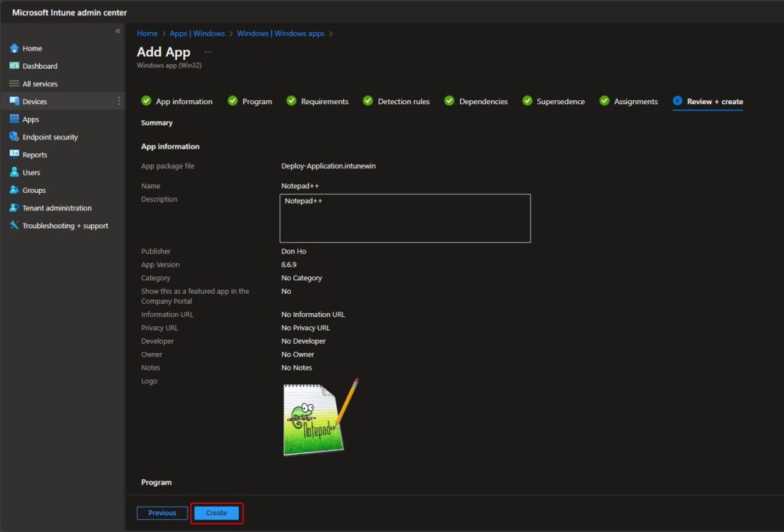
Task: Select the Devices icon in sidebar
Action: tap(14, 101)
